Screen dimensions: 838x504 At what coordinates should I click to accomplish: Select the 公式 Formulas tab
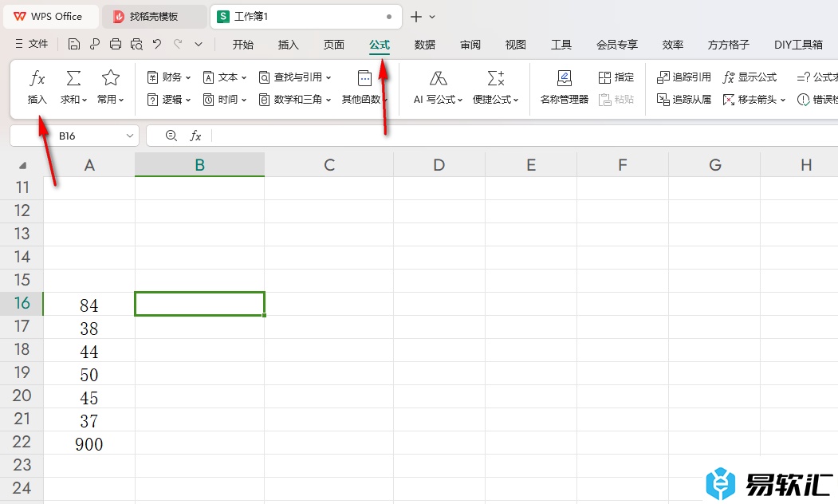click(x=380, y=45)
